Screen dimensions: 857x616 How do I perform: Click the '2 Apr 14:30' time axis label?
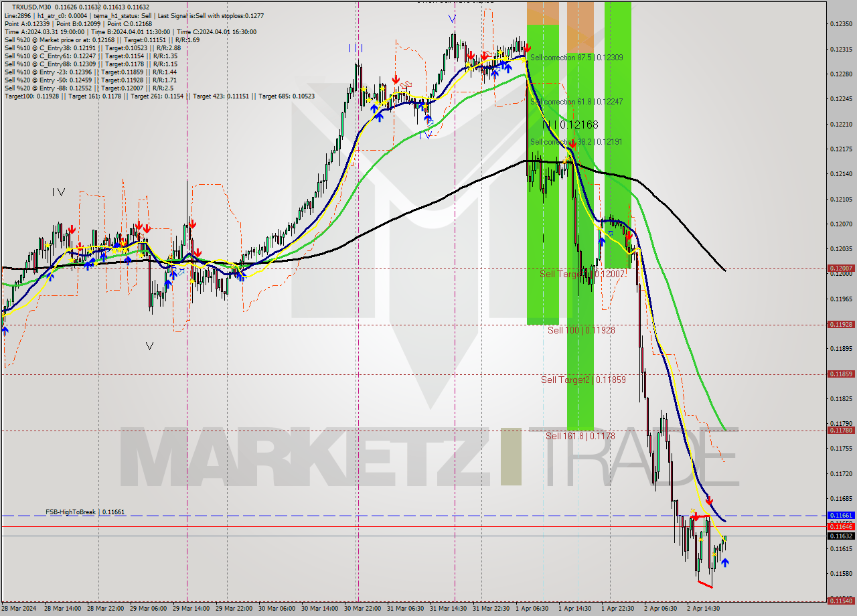coord(704,609)
